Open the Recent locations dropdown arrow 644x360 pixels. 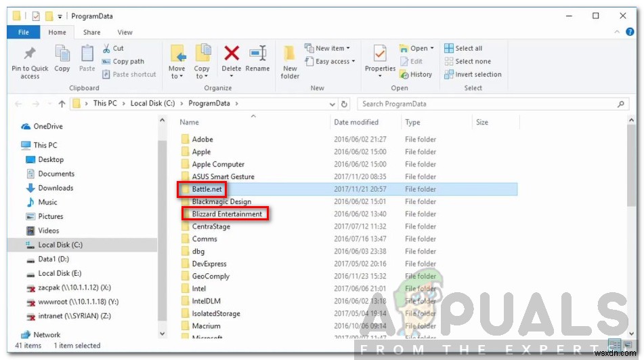coord(49,104)
